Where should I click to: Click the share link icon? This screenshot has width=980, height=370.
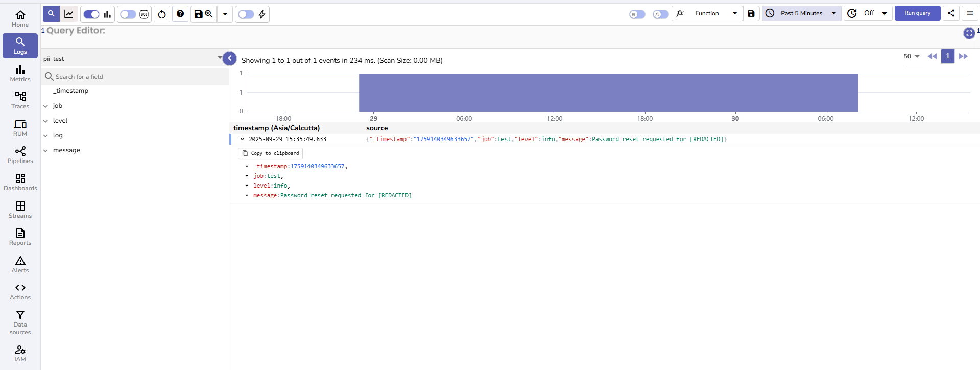pyautogui.click(x=951, y=13)
